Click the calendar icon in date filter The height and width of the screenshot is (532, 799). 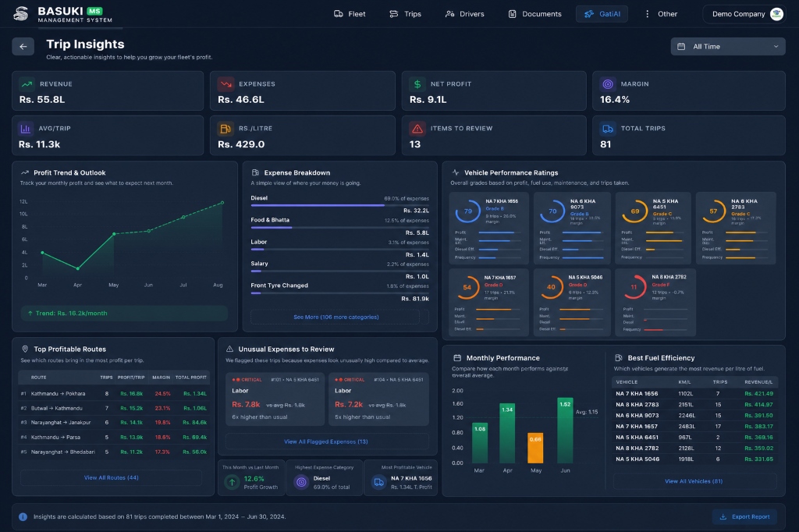681,46
